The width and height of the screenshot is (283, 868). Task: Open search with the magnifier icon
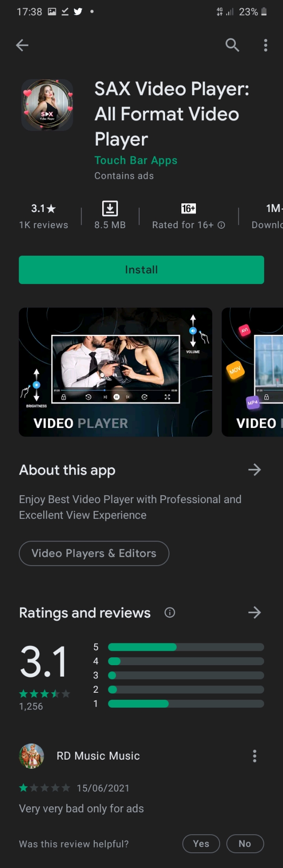[232, 45]
